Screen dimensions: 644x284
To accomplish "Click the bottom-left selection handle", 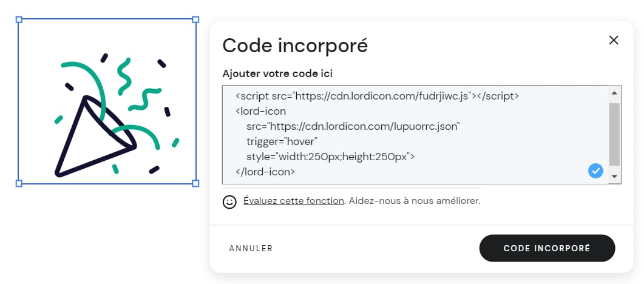I will click(19, 183).
